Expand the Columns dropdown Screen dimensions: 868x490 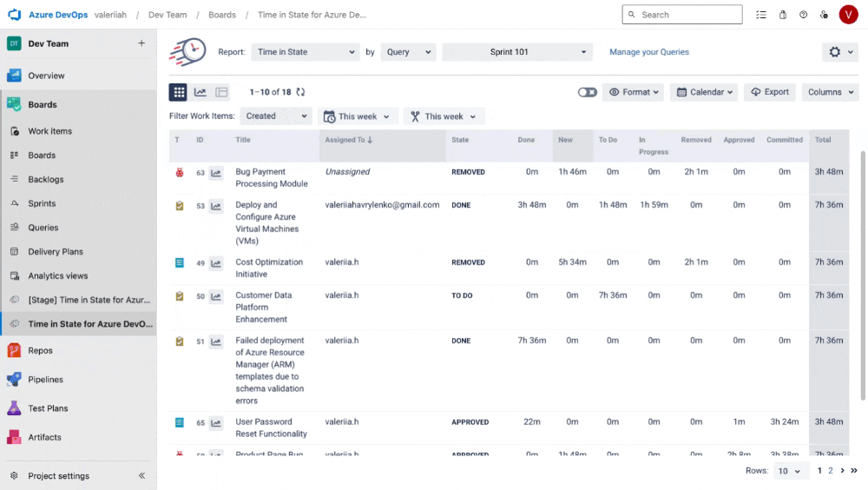click(x=829, y=92)
